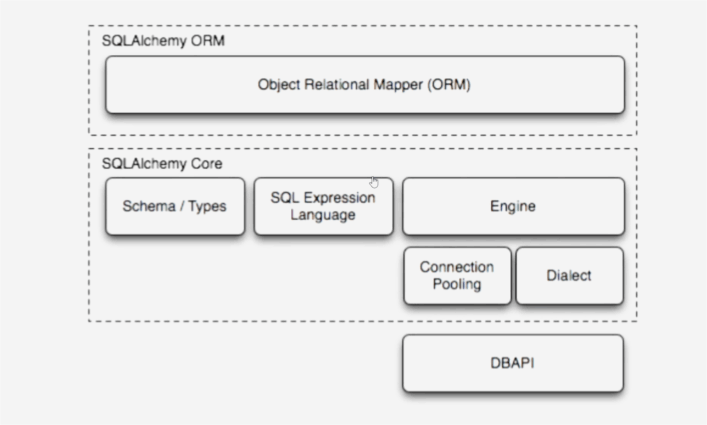Click the Object Relational Mapper (ORM) box
Viewport: 707px width, 425px height.
pos(365,85)
